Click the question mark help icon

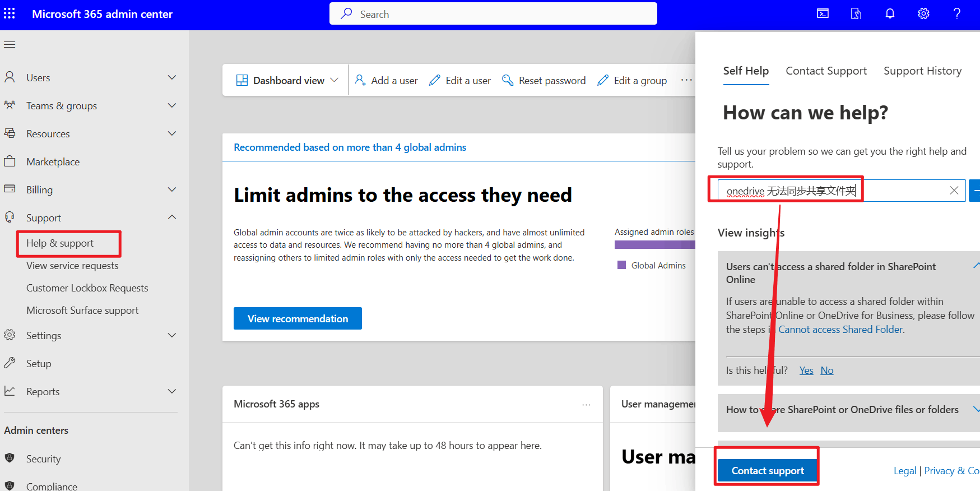[x=957, y=13]
